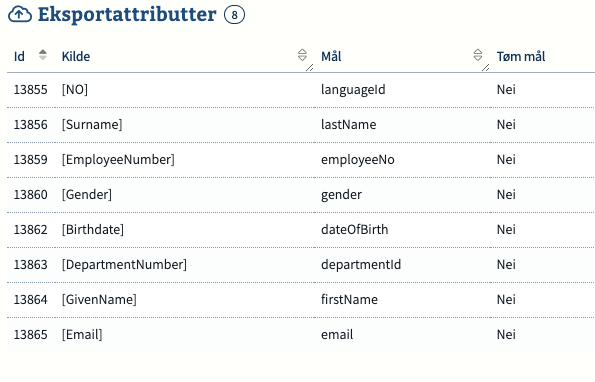Click the Kilde column resize handle

pyautogui.click(x=310, y=68)
